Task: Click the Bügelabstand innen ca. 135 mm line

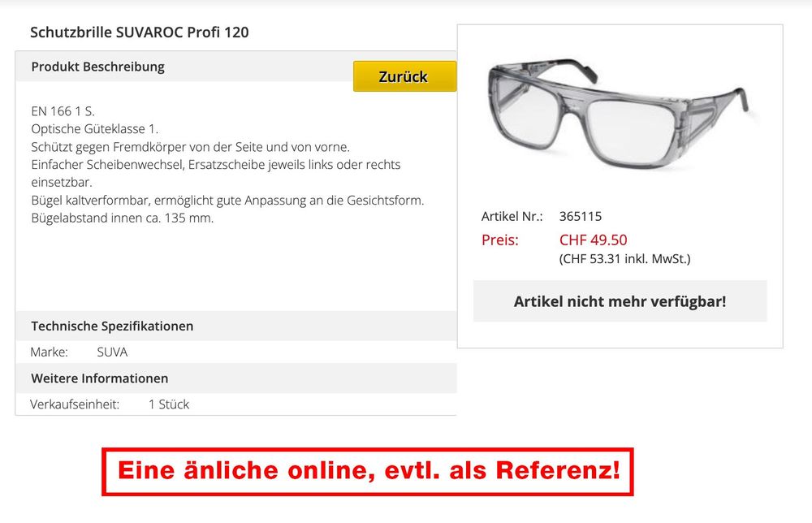Action: coord(123,218)
